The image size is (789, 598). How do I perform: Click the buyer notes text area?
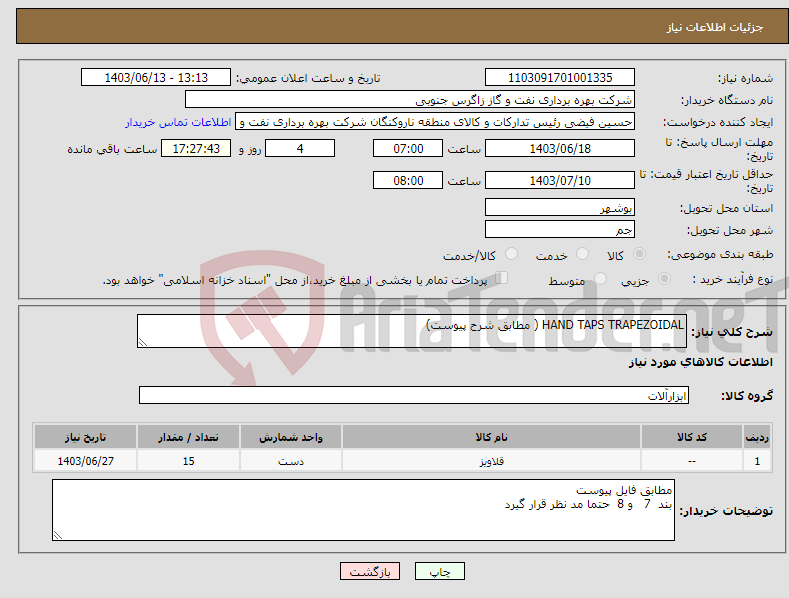click(x=363, y=510)
